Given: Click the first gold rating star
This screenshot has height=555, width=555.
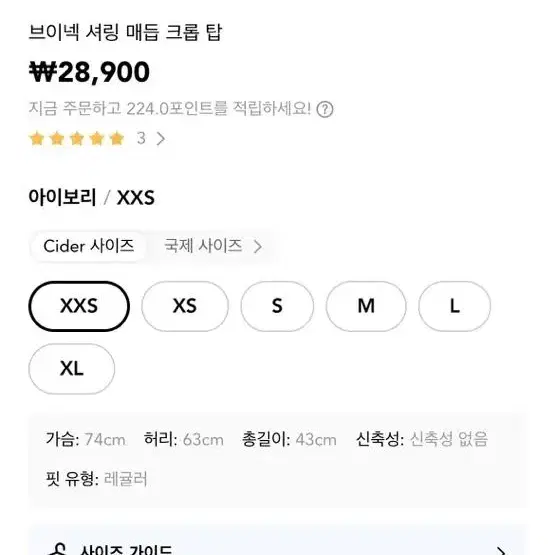Looking at the screenshot, I should pos(37,138).
